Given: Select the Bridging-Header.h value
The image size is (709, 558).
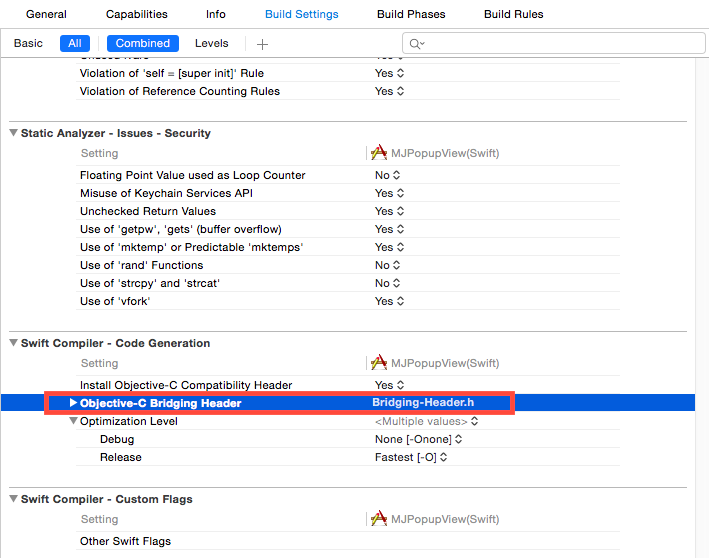Looking at the screenshot, I should pyautogui.click(x=423, y=402).
